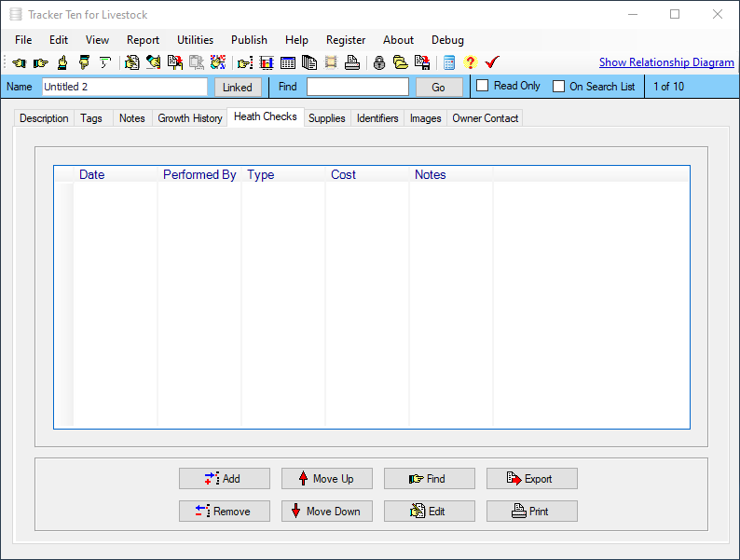This screenshot has width=740, height=560.
Task: Click the printer icon in the toolbar
Action: pyautogui.click(x=352, y=62)
